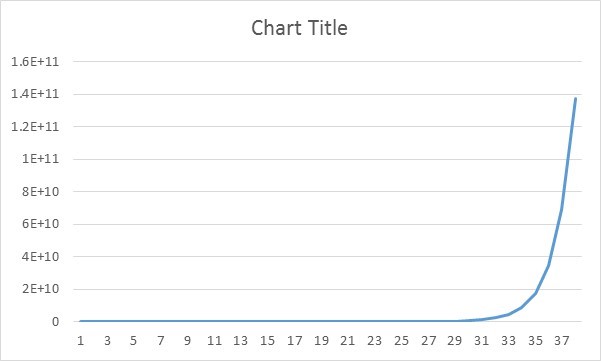Click the 2E+10 axis label

(x=41, y=289)
